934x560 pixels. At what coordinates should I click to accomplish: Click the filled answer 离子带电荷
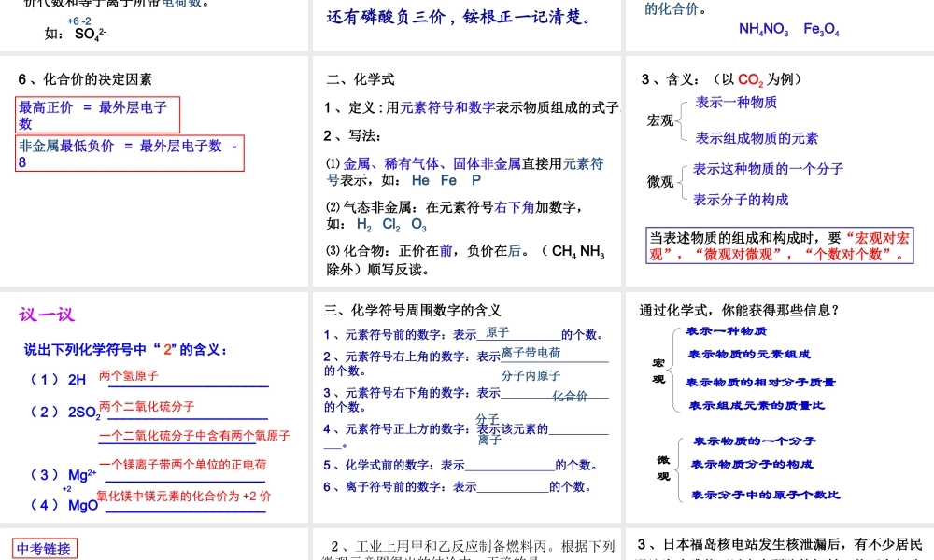point(531,353)
